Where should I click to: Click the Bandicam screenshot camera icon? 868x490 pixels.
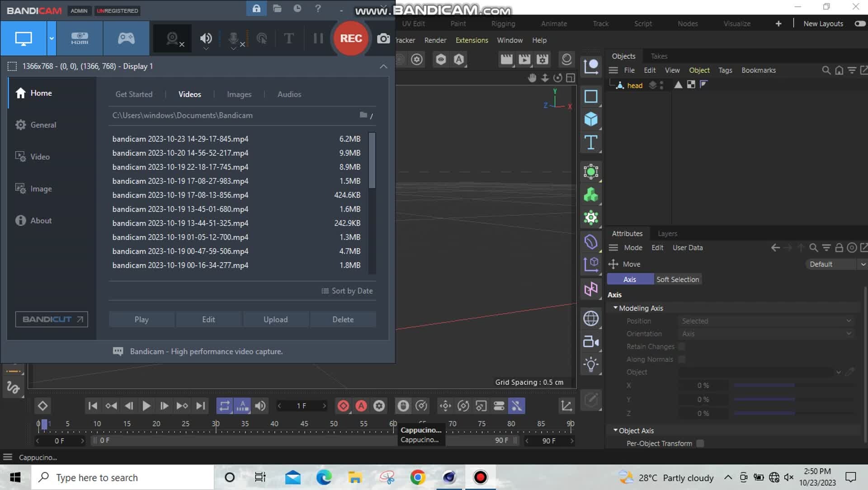click(x=383, y=38)
